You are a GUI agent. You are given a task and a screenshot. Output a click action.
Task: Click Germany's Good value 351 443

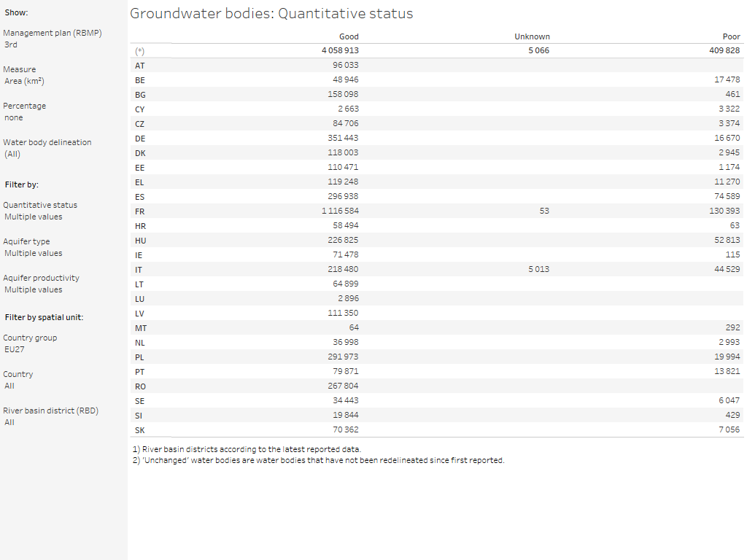pos(343,138)
